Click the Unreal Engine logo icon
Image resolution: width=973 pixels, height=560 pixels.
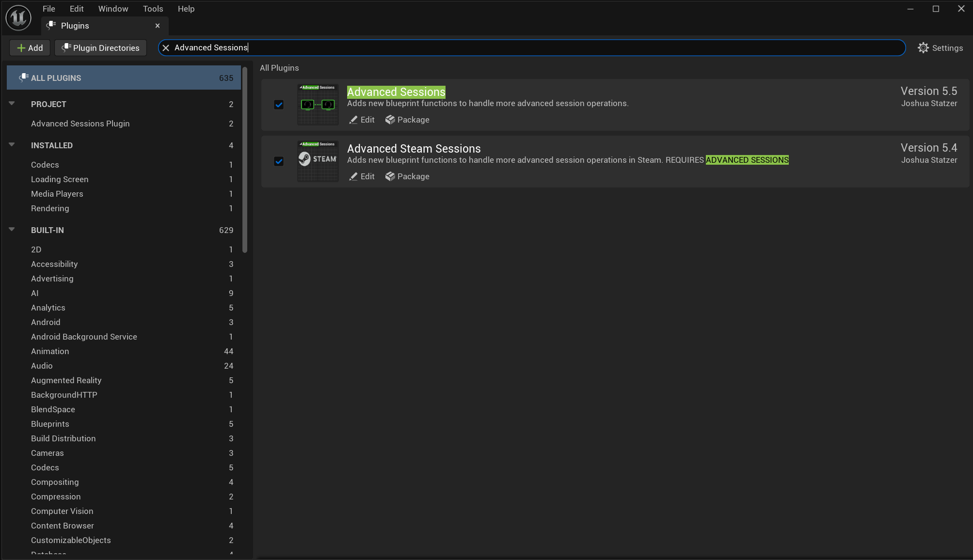(x=18, y=18)
